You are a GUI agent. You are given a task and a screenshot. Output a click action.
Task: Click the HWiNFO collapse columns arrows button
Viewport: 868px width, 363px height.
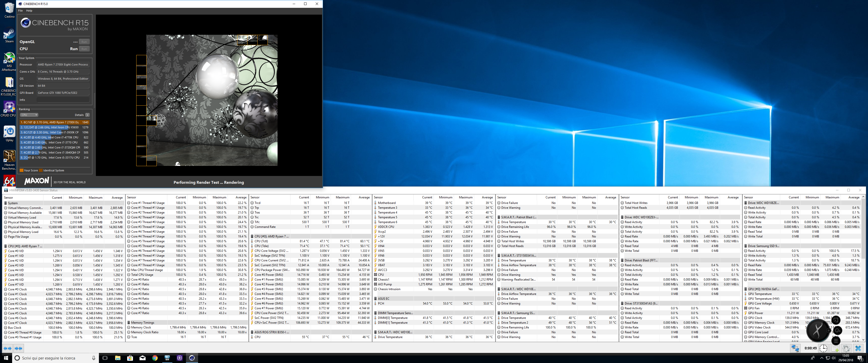pyautogui.click(x=18, y=348)
